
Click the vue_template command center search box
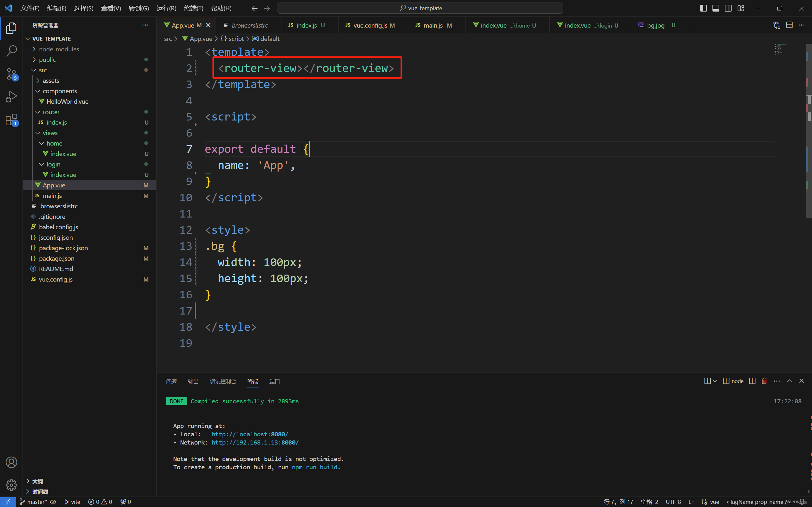[420, 8]
